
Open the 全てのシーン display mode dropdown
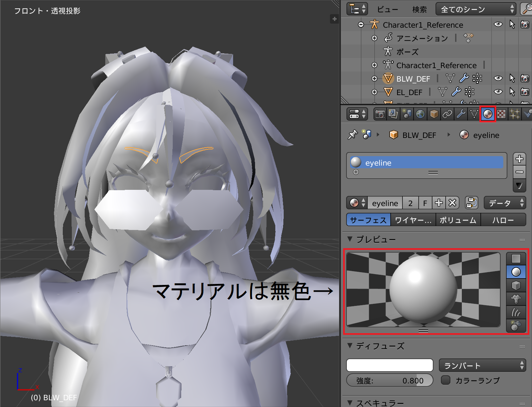pos(476,9)
